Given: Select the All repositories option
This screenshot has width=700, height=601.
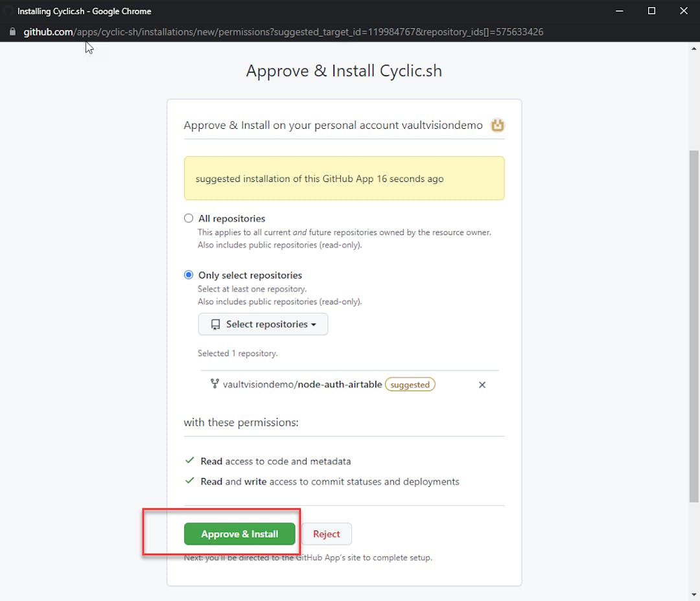Looking at the screenshot, I should click(x=188, y=218).
